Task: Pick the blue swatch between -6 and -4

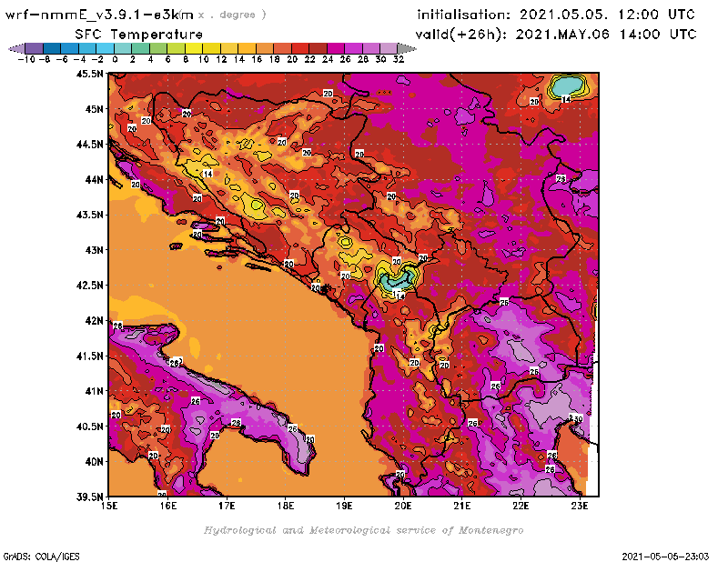Action: point(69,48)
